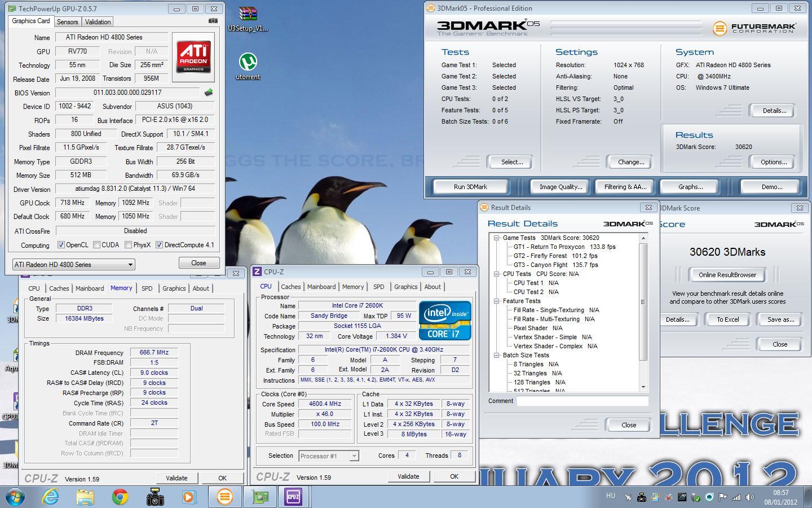This screenshot has width=812, height=508.
Task: Click the Run 3DMark button
Action: pyautogui.click(x=470, y=187)
